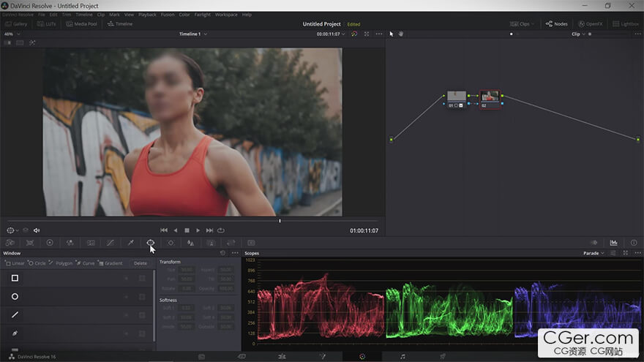This screenshot has height=362, width=644.
Task: Toggle bypass color grades icon in viewer
Action: coord(354,34)
